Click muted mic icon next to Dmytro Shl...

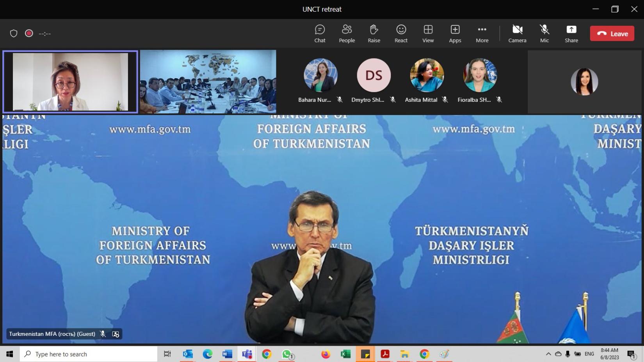point(393,100)
